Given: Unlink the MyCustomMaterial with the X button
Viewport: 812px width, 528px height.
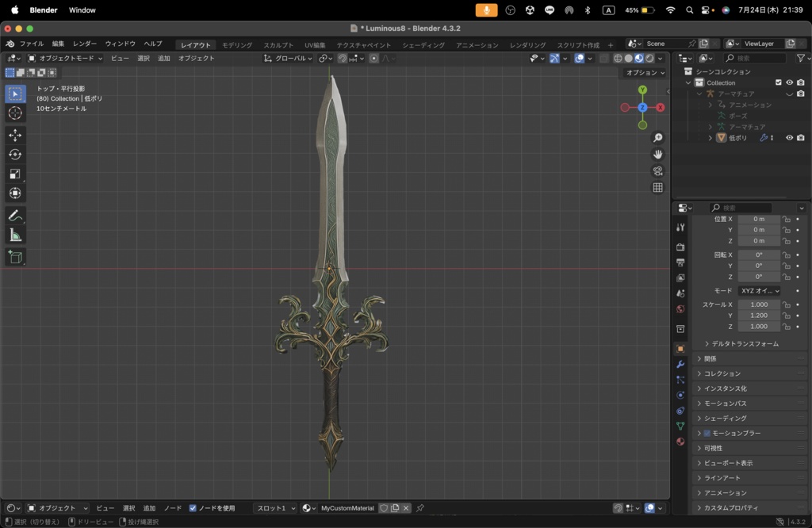Looking at the screenshot, I should click(408, 508).
